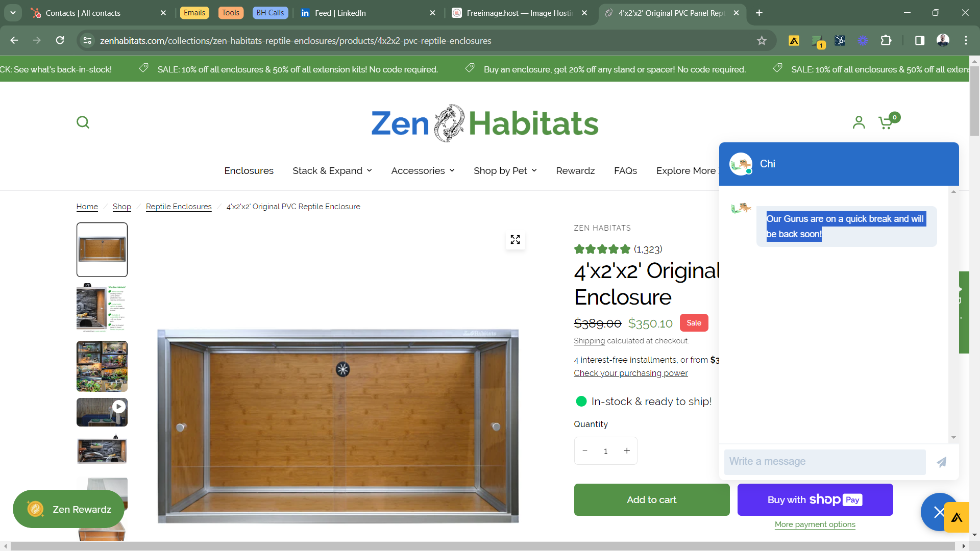Viewport: 980px width, 551px height.
Task: Decrease quantity with minus button
Action: (585, 451)
